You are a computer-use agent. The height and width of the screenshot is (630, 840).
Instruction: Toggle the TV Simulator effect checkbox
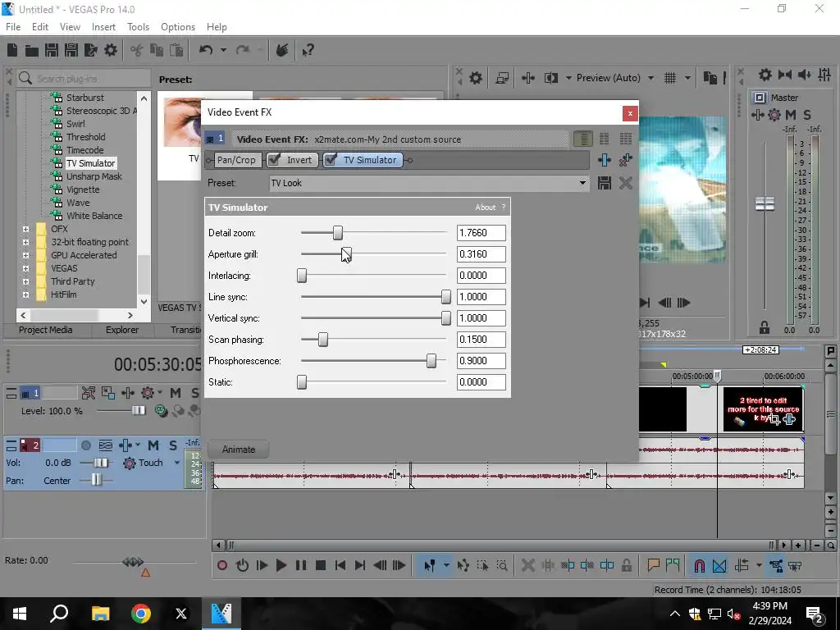point(331,160)
